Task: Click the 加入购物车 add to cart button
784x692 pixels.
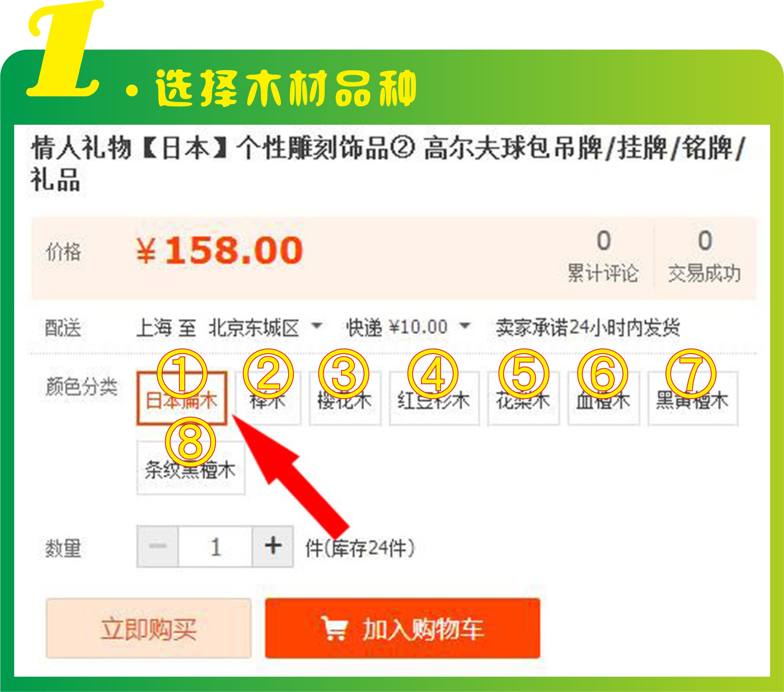Action: (x=402, y=628)
